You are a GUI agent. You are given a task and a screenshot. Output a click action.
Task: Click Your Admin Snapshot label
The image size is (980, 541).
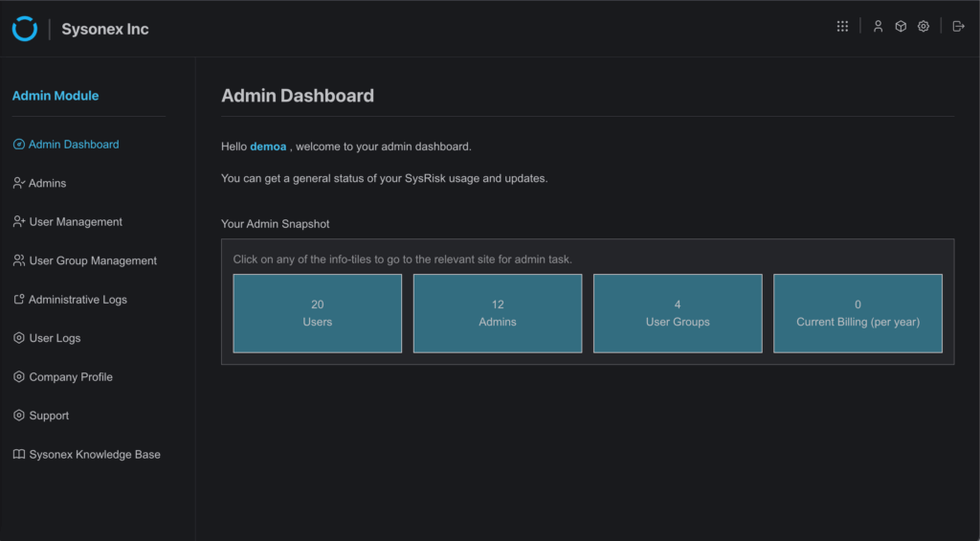coord(275,224)
